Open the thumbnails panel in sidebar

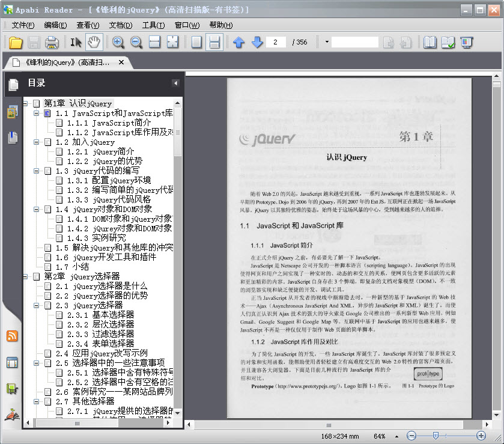(x=13, y=112)
